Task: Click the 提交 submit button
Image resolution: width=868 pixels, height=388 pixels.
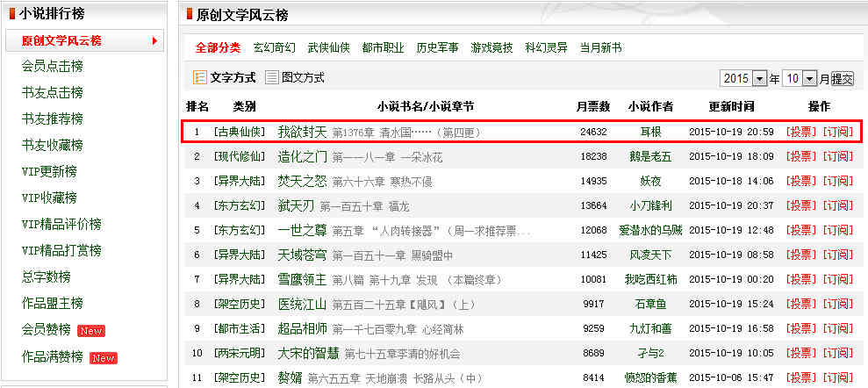Action: coord(843,79)
